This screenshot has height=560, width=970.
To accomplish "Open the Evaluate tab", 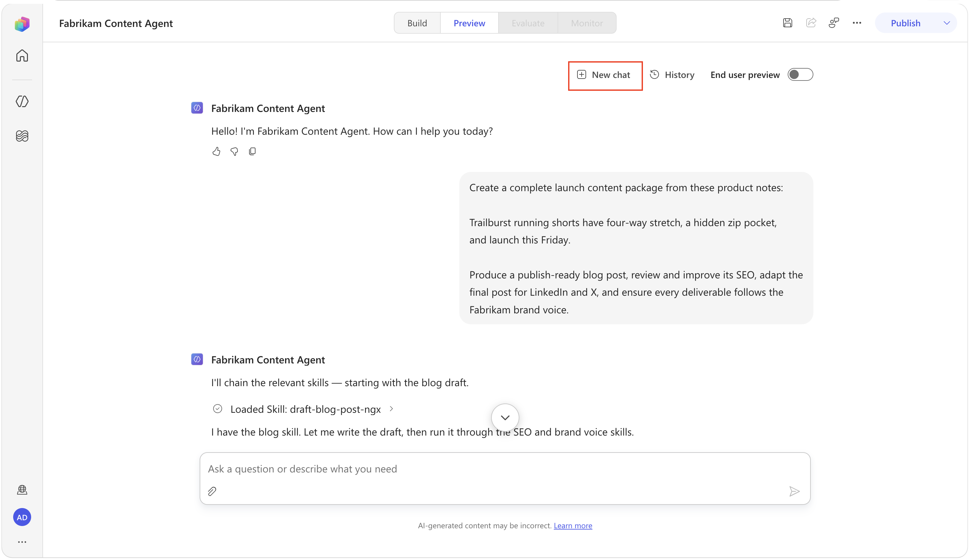I will click(x=528, y=23).
